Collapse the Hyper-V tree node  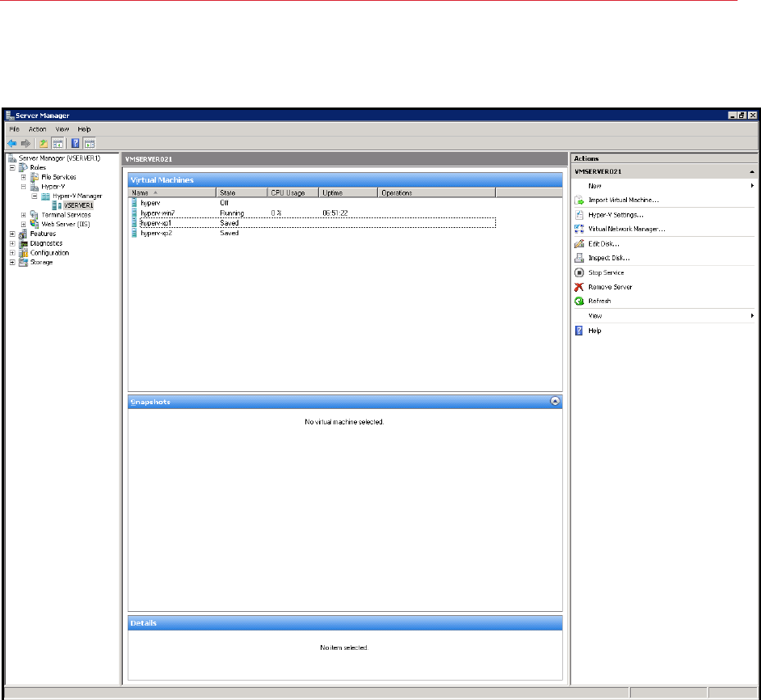[x=23, y=187]
